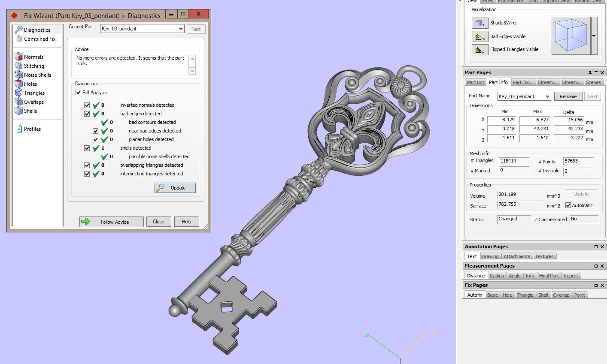Screen dimensions: 607x364
Task: Switch to the Part List tab
Action: pyautogui.click(x=475, y=82)
